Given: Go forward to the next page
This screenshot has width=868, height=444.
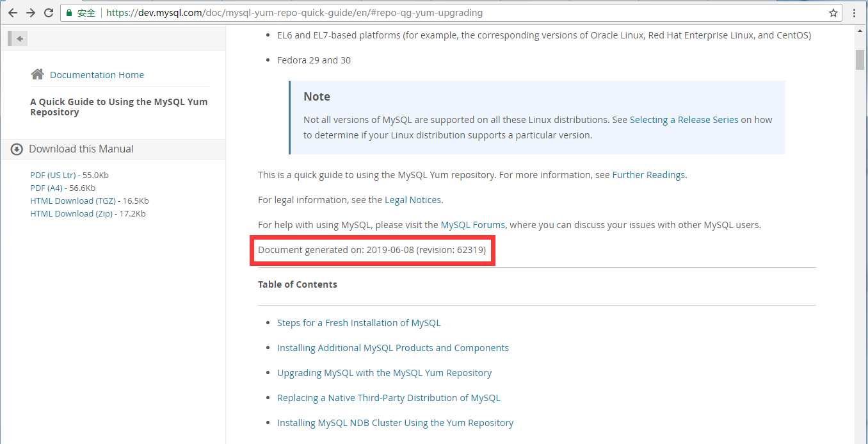Looking at the screenshot, I should (x=31, y=13).
